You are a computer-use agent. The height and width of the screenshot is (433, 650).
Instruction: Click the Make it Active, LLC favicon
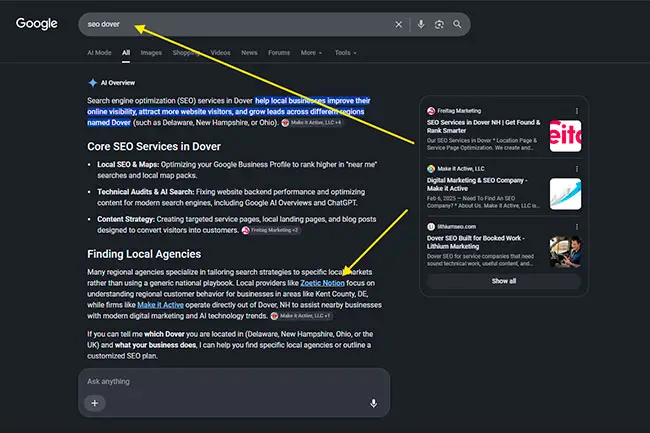(431, 169)
